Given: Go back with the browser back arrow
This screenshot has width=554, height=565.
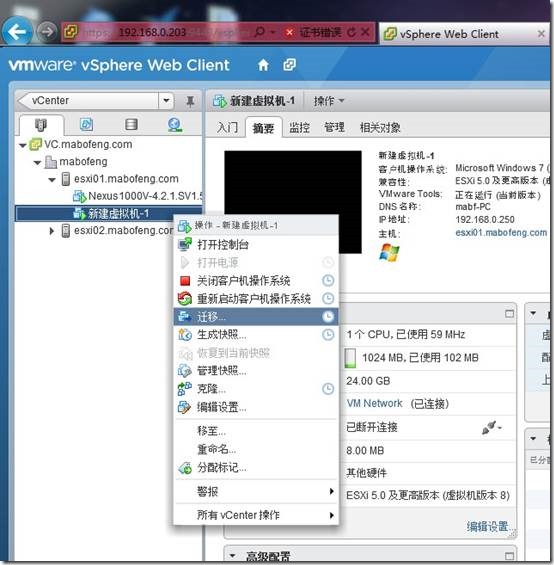Looking at the screenshot, I should point(17,32).
